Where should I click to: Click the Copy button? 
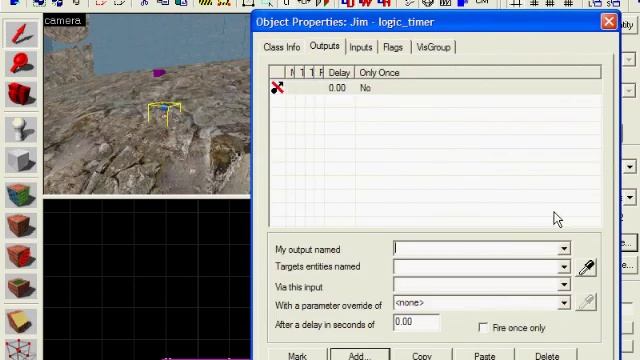pos(422,355)
